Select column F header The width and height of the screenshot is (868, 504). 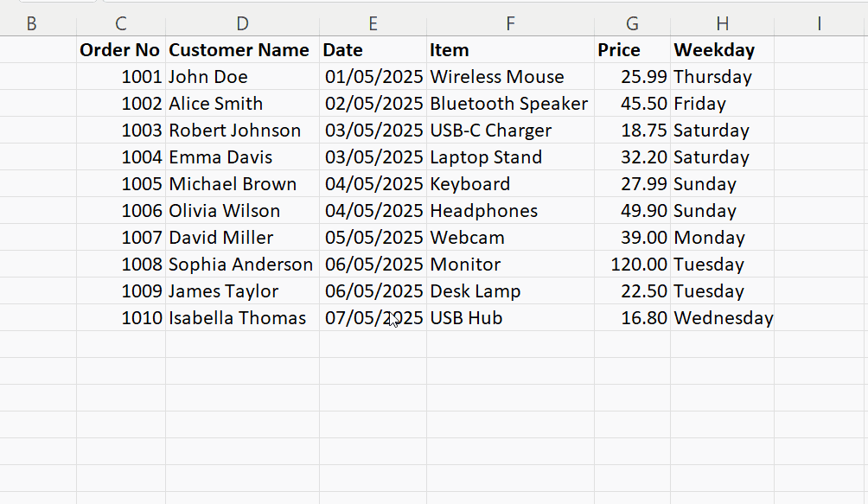click(510, 24)
